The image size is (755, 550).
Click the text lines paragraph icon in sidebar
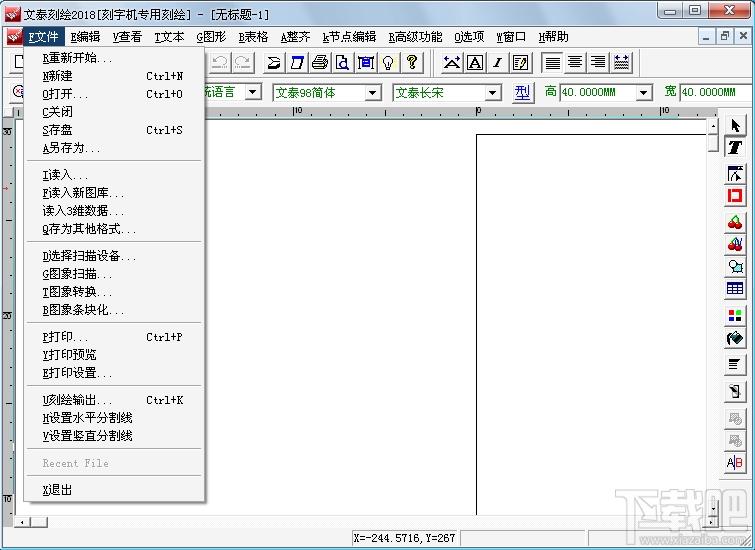tap(735, 365)
